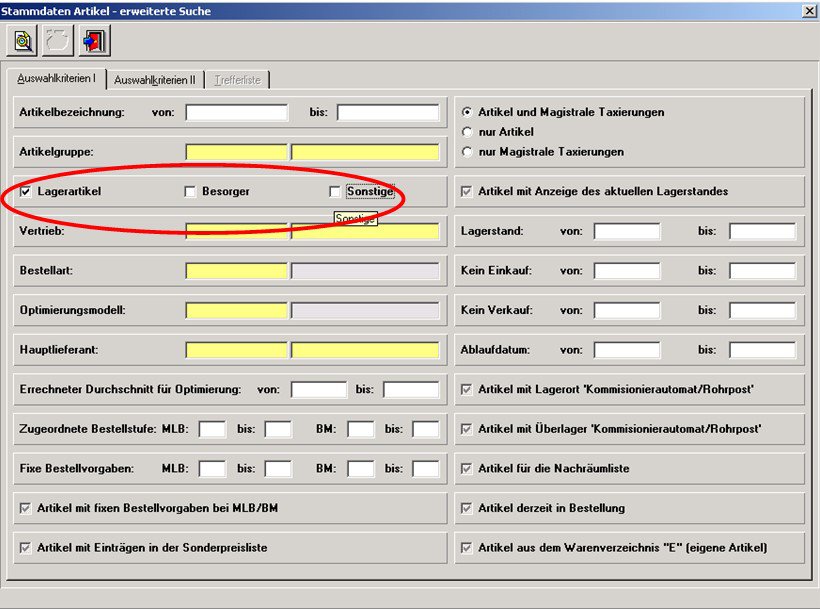Screen dimensions: 820x609
Task: Select 'Artikel und Magistrale Taxierungen' option
Action: click(x=466, y=112)
